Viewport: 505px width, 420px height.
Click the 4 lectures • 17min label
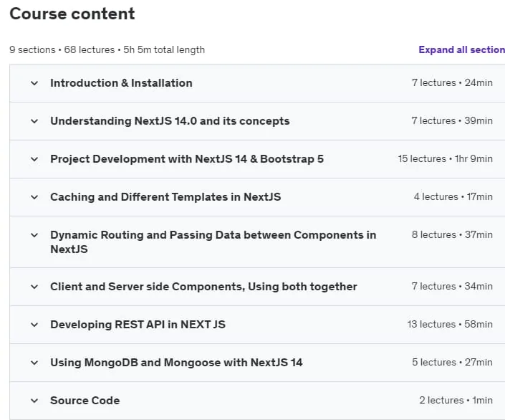coord(453,197)
